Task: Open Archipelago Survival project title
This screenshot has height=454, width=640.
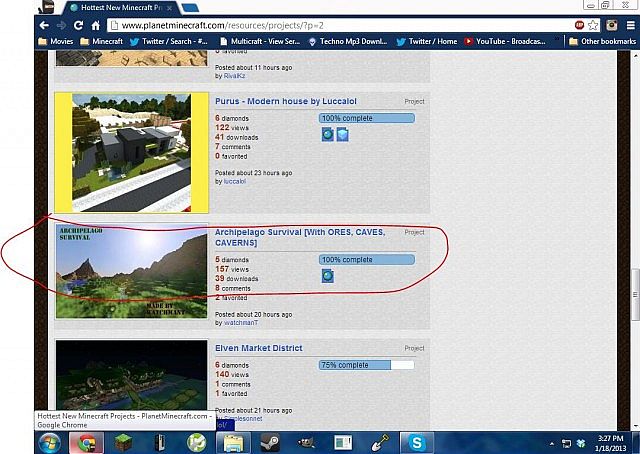Action: (300, 237)
